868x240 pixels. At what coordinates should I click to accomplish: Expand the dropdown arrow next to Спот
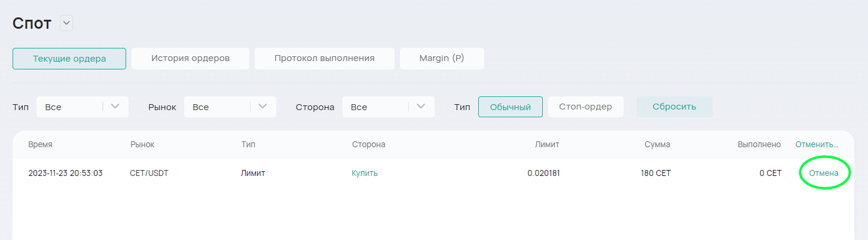[66, 24]
